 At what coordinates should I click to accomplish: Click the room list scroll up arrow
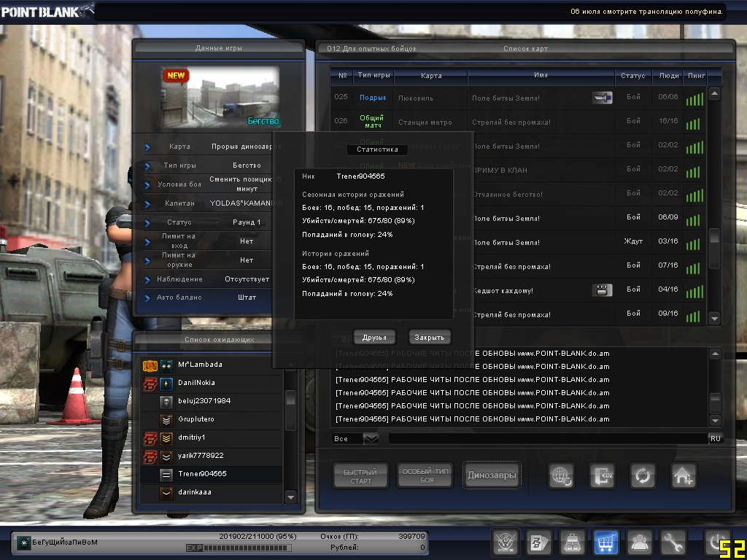pyautogui.click(x=715, y=93)
